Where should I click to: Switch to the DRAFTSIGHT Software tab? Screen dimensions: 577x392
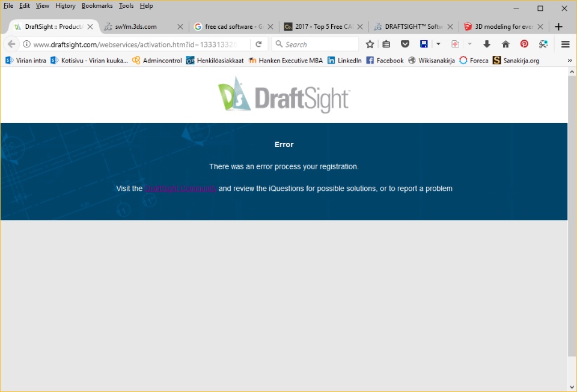pos(414,26)
